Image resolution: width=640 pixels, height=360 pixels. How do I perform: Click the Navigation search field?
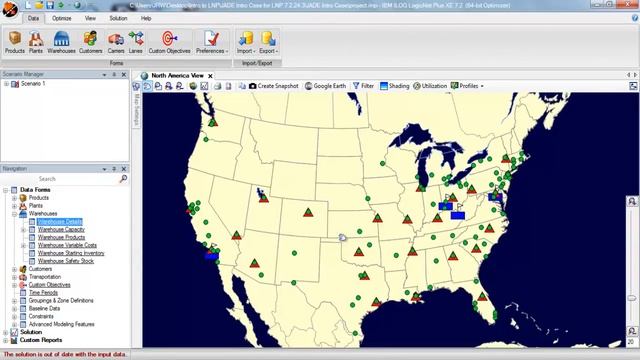click(x=60, y=179)
